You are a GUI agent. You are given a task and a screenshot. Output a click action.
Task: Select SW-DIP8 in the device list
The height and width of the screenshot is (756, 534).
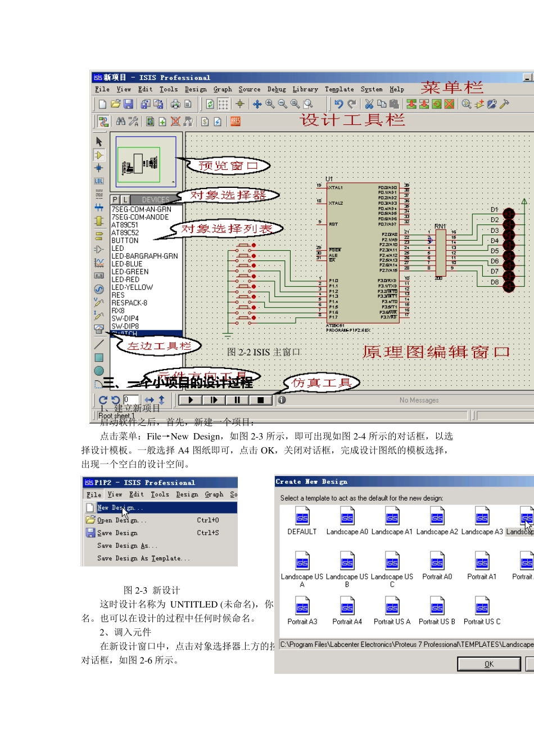pos(125,326)
